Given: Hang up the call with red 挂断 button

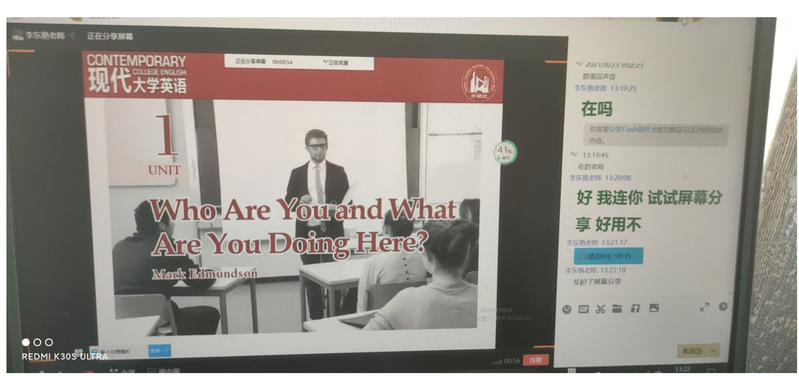Looking at the screenshot, I should pyautogui.click(x=536, y=360).
